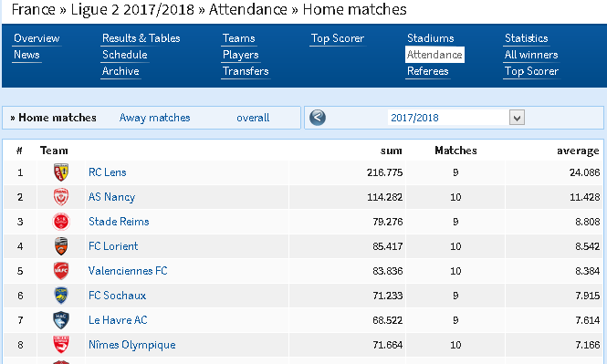This screenshot has height=364, width=607.
Task: Open the Referees menu link
Action: pyautogui.click(x=428, y=71)
